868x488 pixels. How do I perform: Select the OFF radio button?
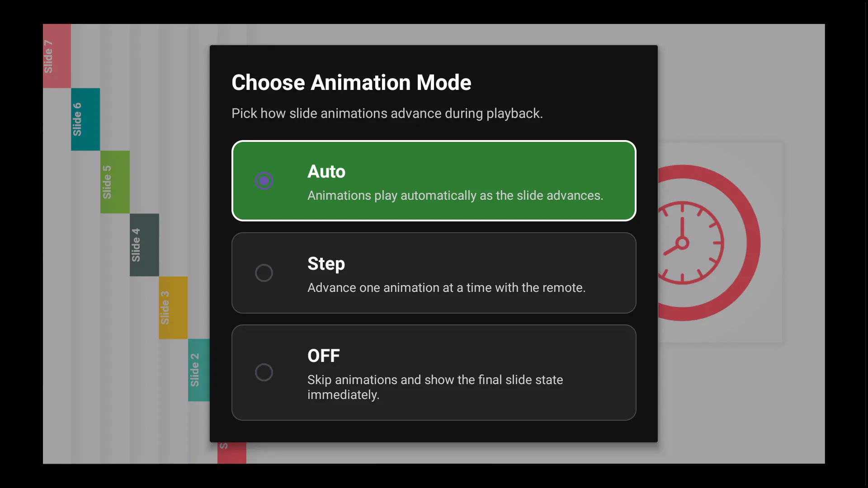point(264,372)
